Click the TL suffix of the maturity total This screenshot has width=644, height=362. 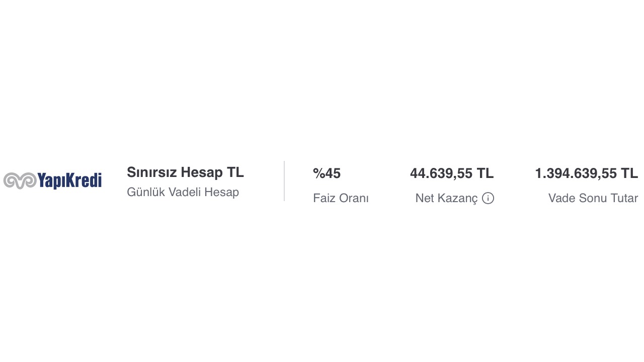tap(629, 173)
